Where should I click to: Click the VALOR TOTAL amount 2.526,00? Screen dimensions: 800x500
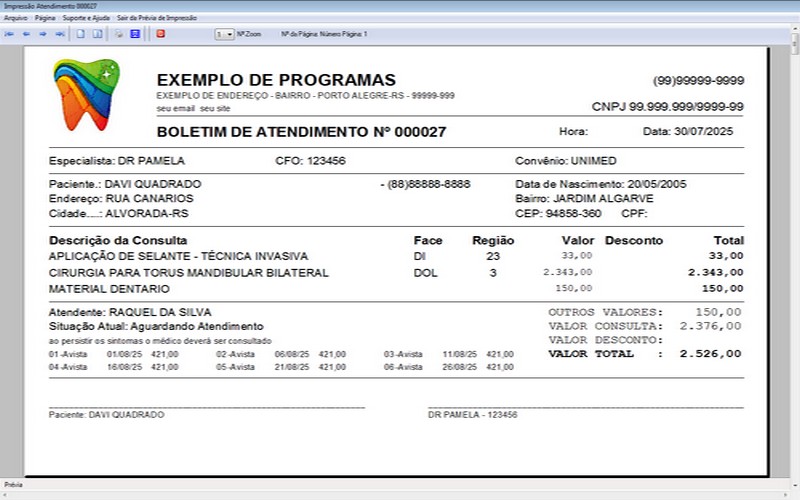[x=710, y=353]
